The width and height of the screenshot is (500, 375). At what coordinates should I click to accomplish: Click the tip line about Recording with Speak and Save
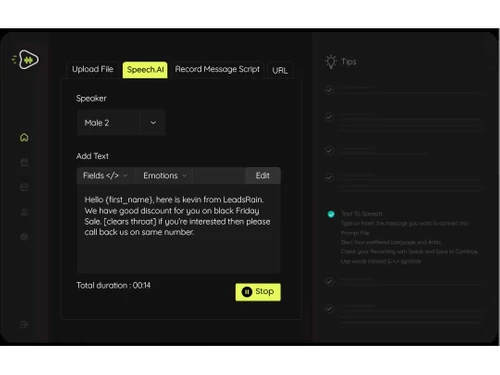(409, 252)
